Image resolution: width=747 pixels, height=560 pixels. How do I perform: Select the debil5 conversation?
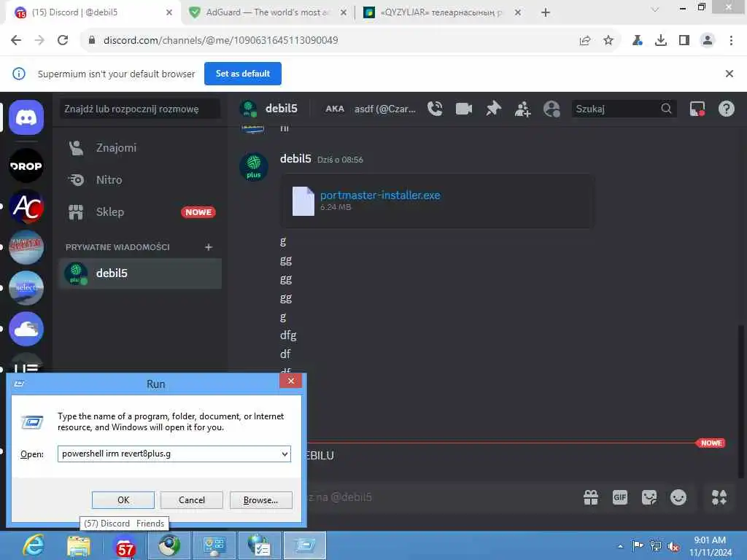(x=140, y=273)
